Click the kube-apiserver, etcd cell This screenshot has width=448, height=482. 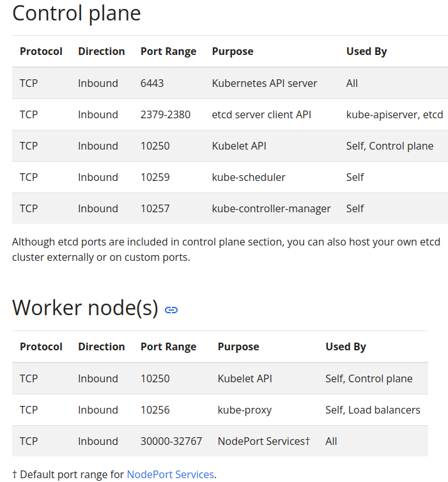tap(394, 114)
